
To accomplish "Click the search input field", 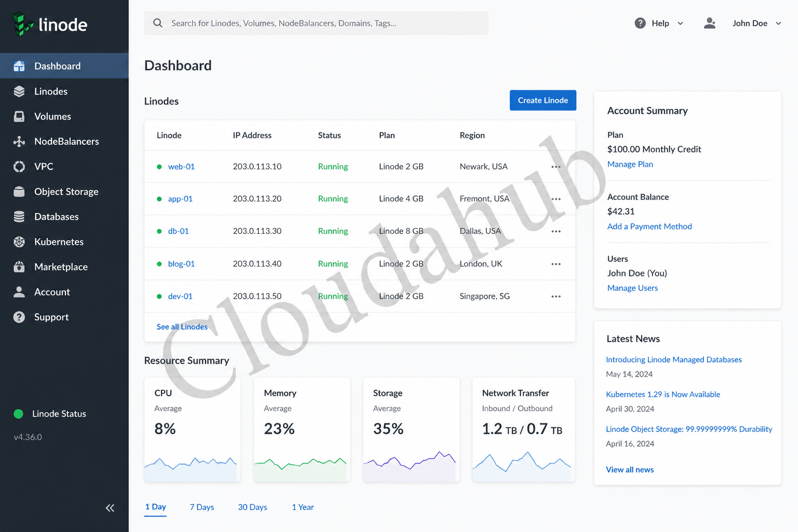I will tap(316, 23).
